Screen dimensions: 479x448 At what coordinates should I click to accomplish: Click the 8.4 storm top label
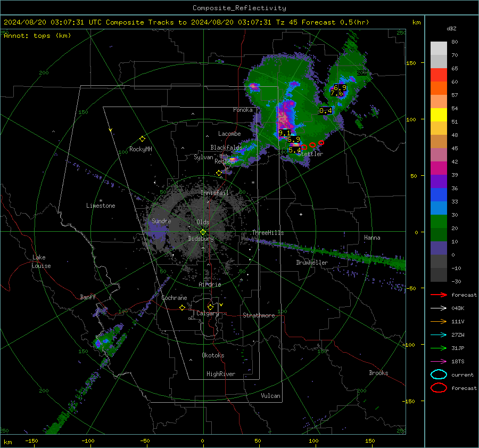(326, 111)
